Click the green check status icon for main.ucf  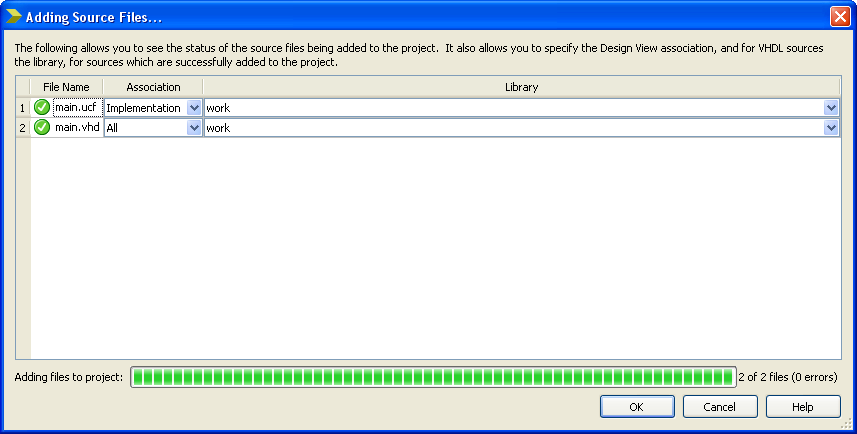(42, 107)
